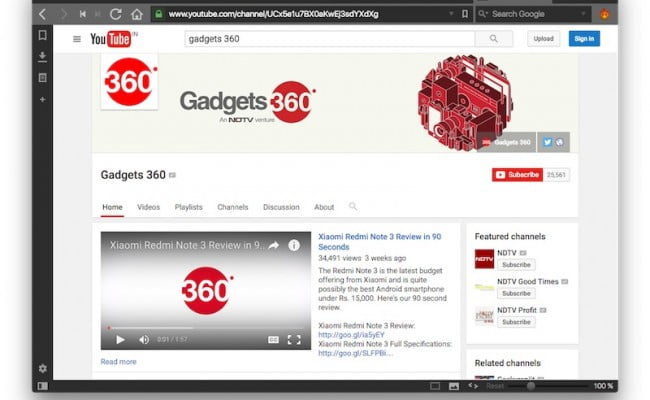Open the Playlists tab
650x400 pixels.
click(189, 207)
